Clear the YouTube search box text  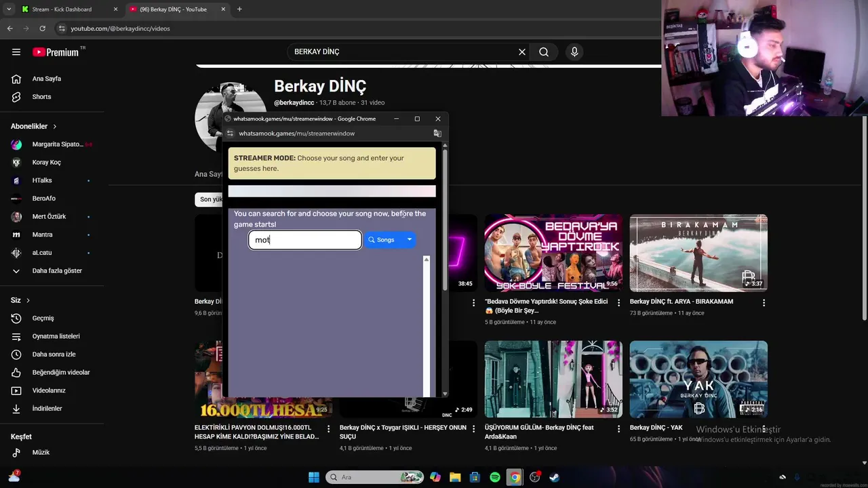(x=522, y=52)
